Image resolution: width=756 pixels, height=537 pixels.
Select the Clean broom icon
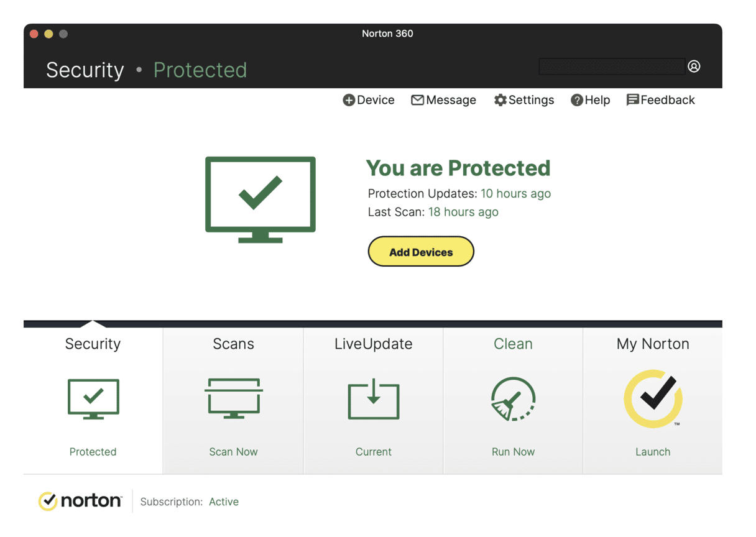513,398
